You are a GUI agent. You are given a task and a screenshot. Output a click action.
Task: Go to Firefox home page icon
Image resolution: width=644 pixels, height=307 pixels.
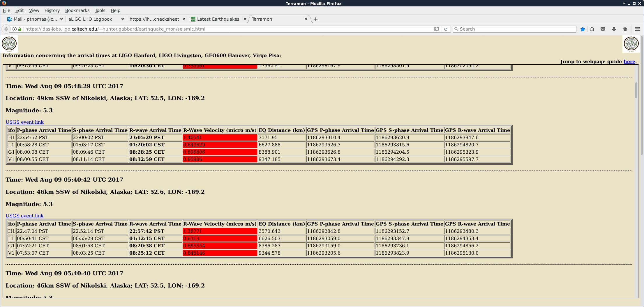point(625,29)
